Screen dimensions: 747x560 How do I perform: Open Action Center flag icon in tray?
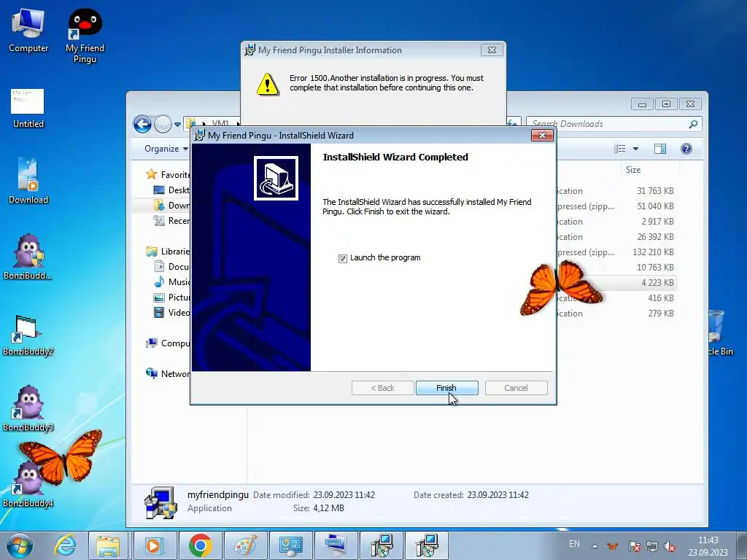point(634,546)
